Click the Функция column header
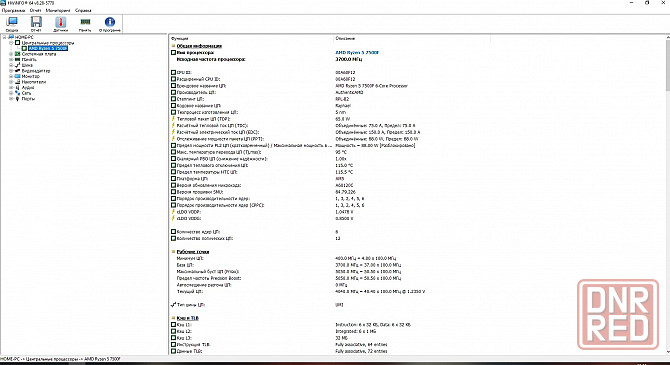The height and width of the screenshot is (365, 670). [251, 38]
